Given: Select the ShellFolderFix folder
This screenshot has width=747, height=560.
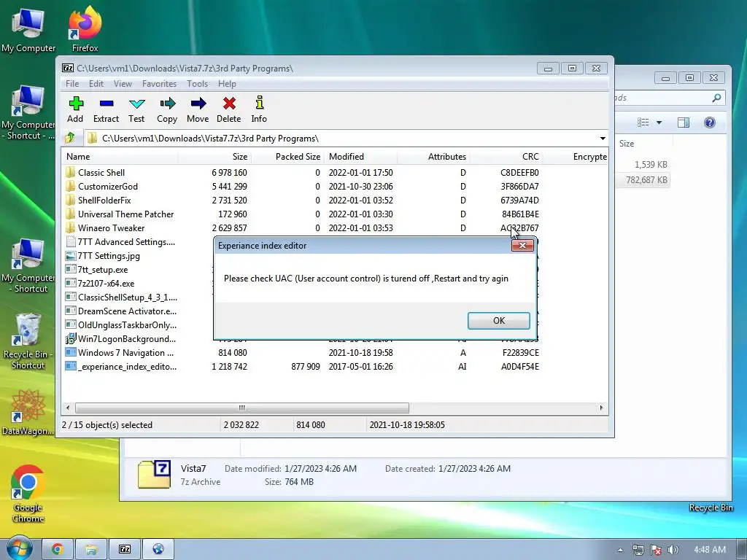Looking at the screenshot, I should click(x=104, y=200).
